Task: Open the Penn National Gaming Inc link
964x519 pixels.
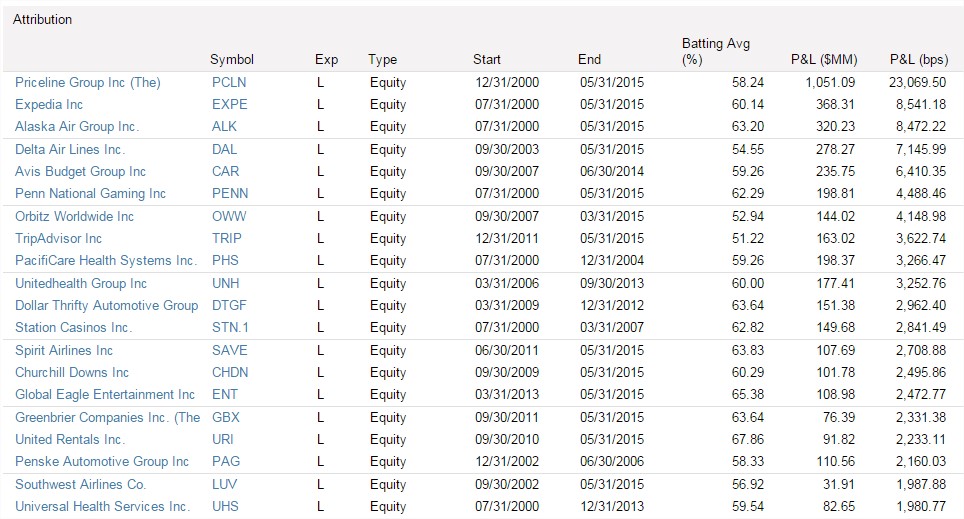Action: click(x=90, y=193)
